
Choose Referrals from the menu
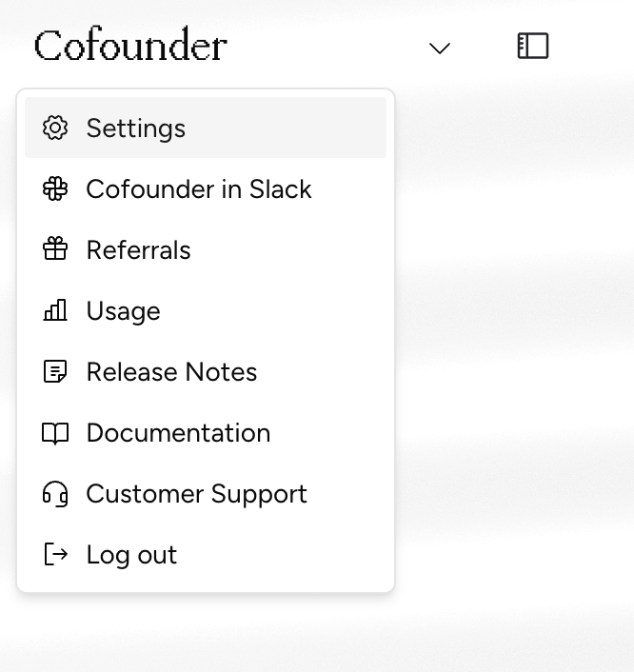[139, 250]
